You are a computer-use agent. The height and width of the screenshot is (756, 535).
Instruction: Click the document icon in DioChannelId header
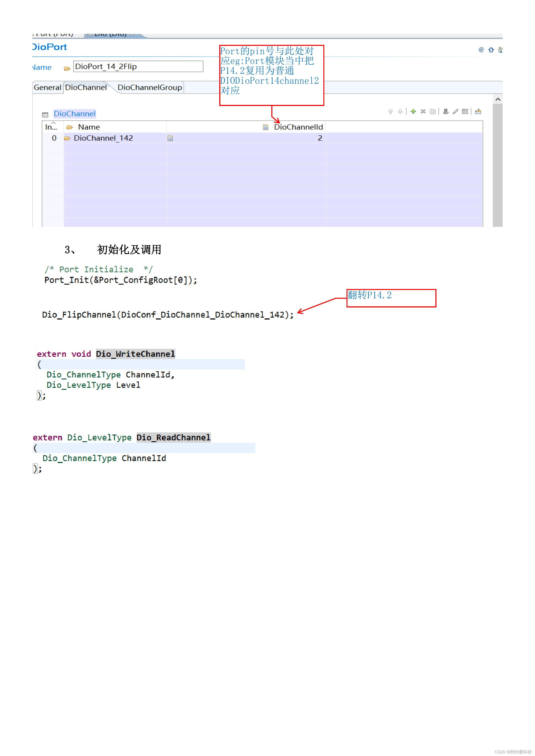click(x=266, y=127)
